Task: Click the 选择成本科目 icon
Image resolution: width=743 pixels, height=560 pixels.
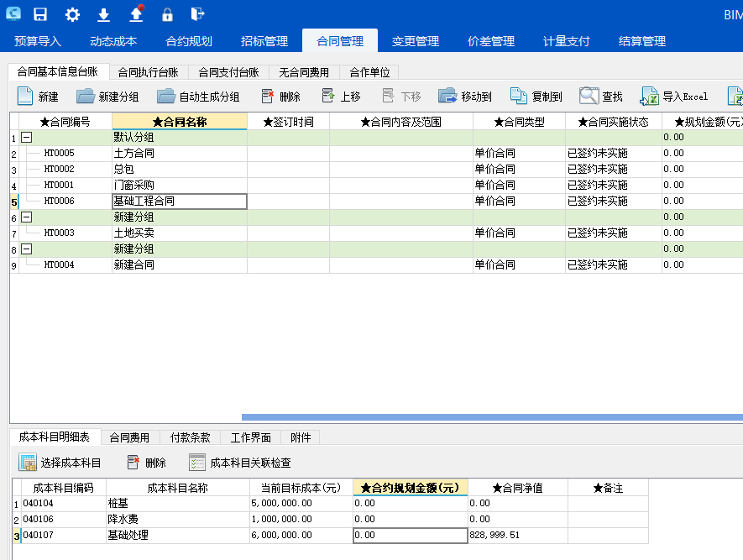Action: [28, 463]
